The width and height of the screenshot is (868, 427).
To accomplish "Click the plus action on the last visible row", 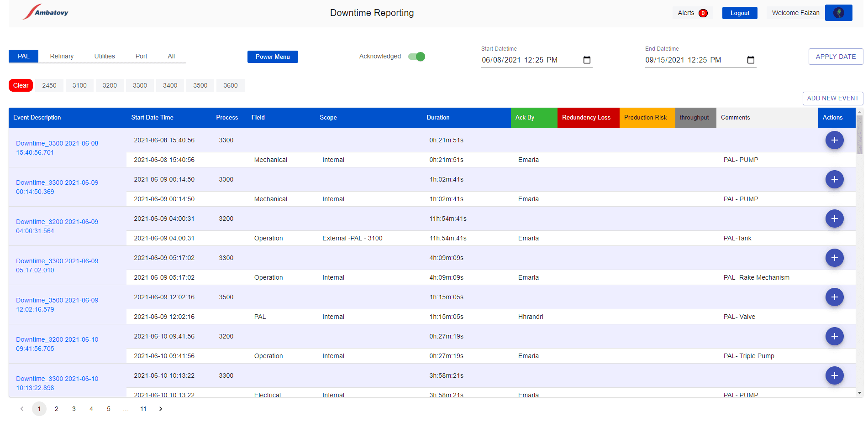I will tap(835, 375).
